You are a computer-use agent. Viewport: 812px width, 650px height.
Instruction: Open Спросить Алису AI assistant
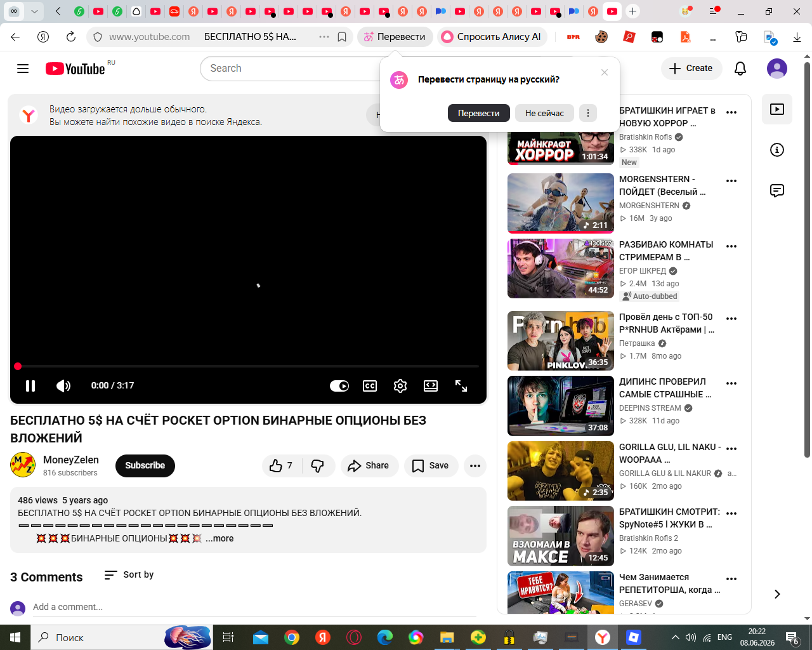(492, 37)
